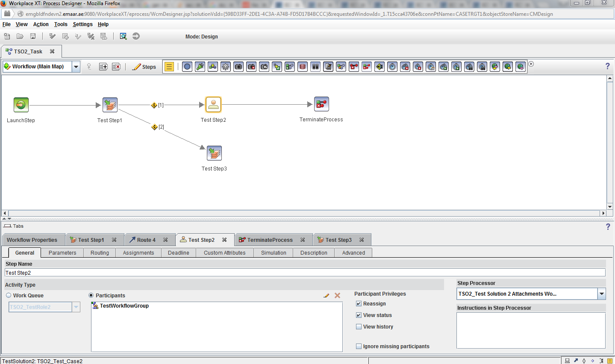Edit the Step Name input field

pos(305,272)
